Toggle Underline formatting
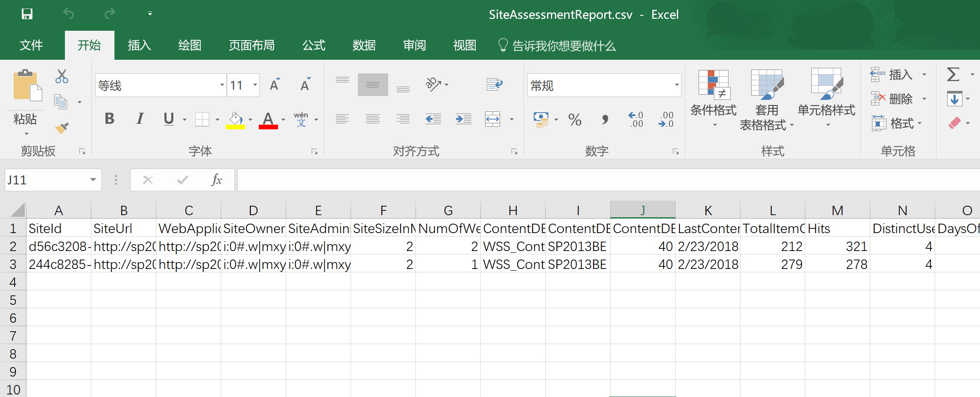Screen dimensions: 980x397 [x=169, y=119]
